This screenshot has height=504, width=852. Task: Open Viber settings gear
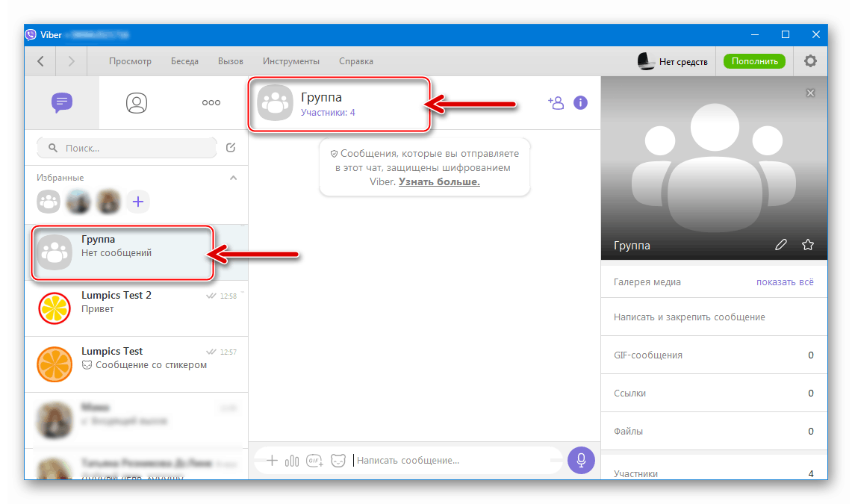[x=810, y=60]
